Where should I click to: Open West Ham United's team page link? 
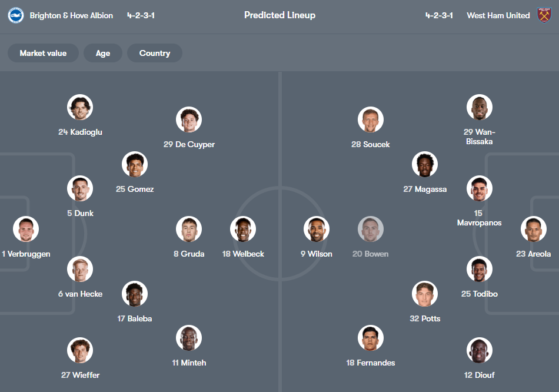click(x=498, y=15)
